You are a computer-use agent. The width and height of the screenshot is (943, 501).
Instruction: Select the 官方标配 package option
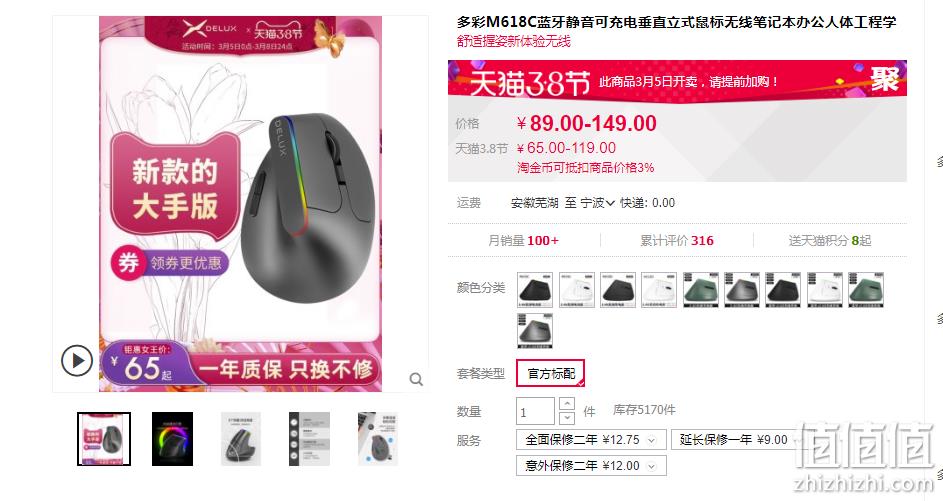(550, 373)
